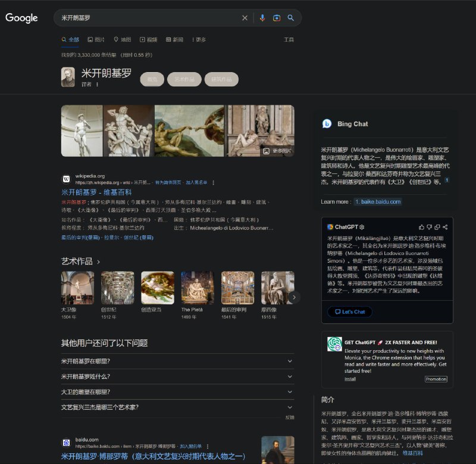The height and width of the screenshot is (464, 476).
Task: Click 更多图片 on image strip
Action: (277, 151)
